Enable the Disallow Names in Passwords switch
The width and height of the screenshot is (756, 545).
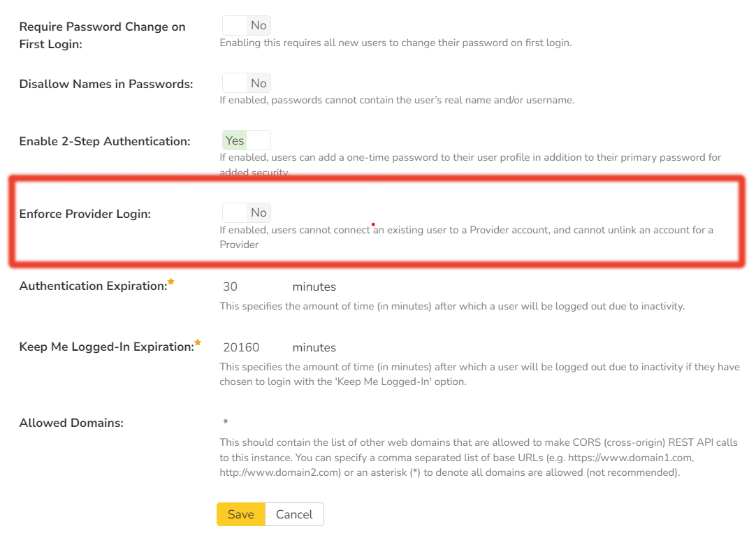click(246, 84)
